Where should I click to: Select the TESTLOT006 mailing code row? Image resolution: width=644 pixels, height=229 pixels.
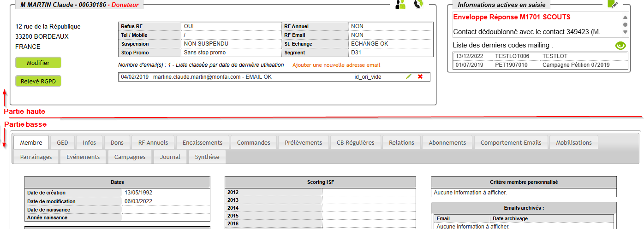pyautogui.click(x=512, y=56)
